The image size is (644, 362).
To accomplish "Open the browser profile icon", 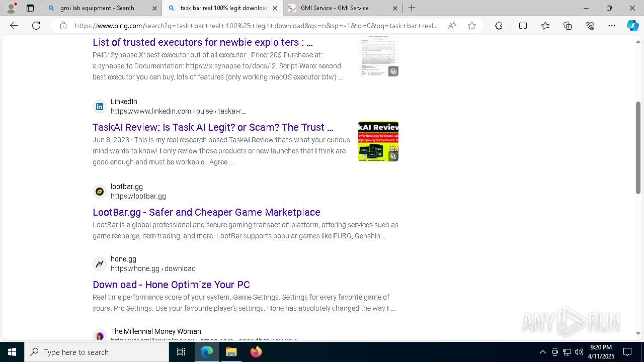I will coord(11,8).
